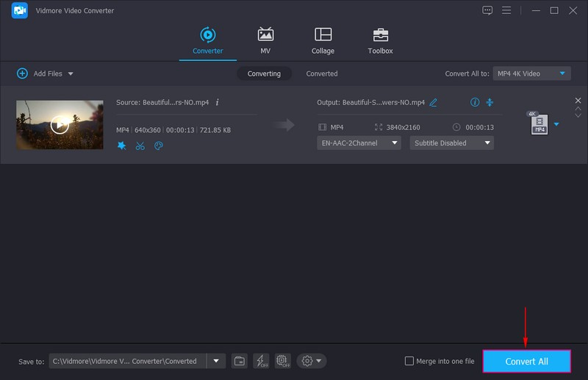Image resolution: width=588 pixels, height=380 pixels.
Task: Toggle the lightning high-speed conversion button
Action: [261, 361]
